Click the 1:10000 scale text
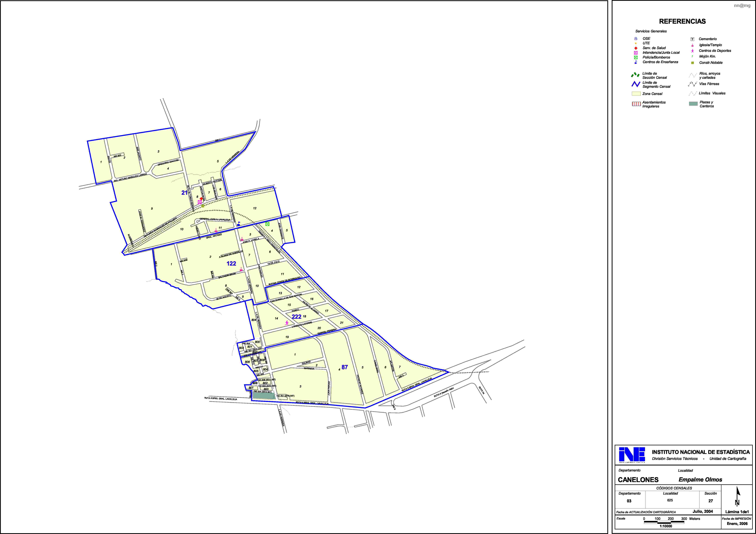 click(666, 526)
